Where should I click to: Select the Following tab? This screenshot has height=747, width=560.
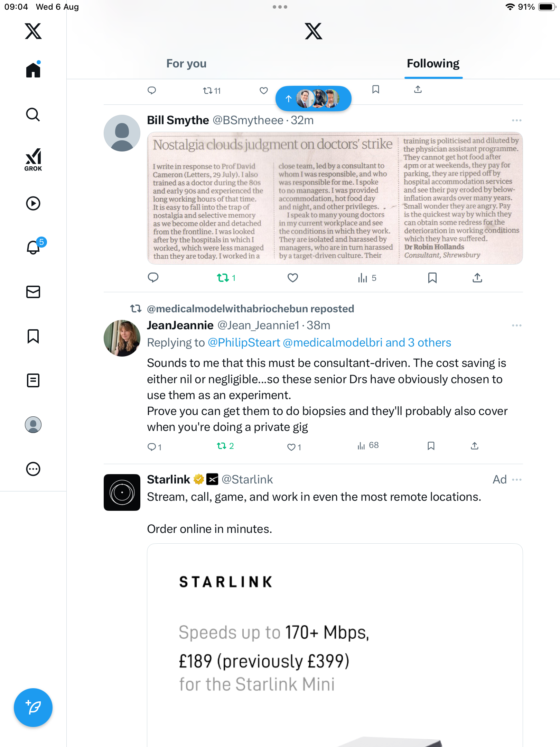click(433, 64)
